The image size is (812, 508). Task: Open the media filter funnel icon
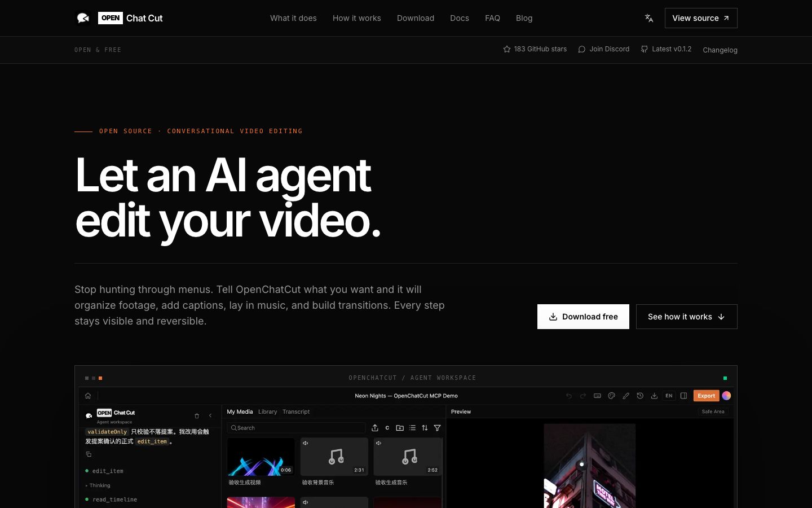click(437, 428)
